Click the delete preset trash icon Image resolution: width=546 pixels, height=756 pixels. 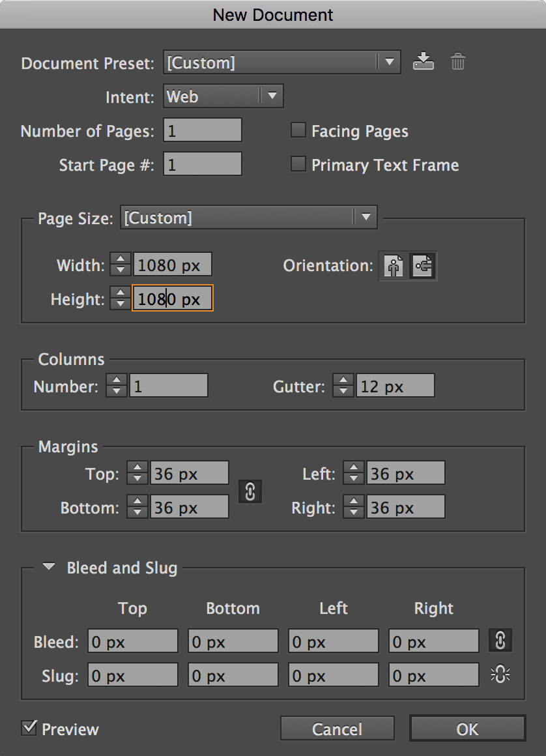(458, 61)
